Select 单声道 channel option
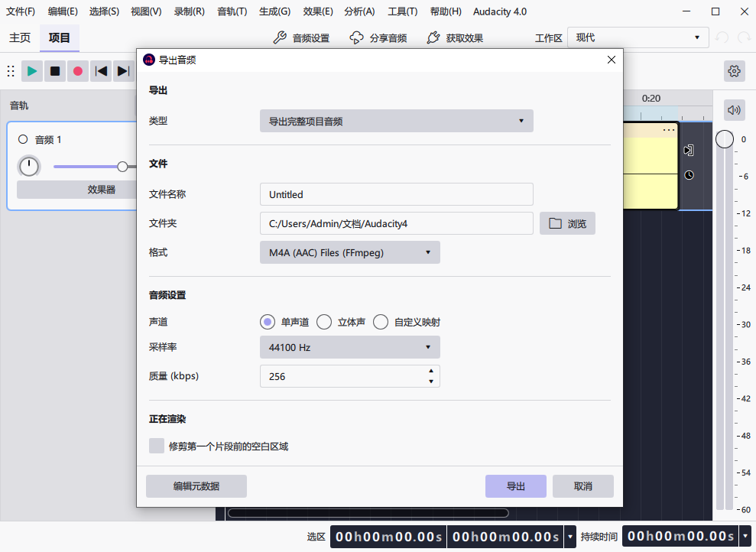 (268, 322)
